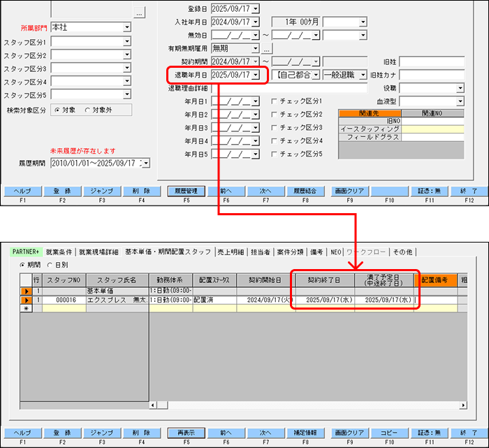The width and height of the screenshot is (489, 448).
Task: Click the upper window's 次へ button
Action: click(265, 192)
